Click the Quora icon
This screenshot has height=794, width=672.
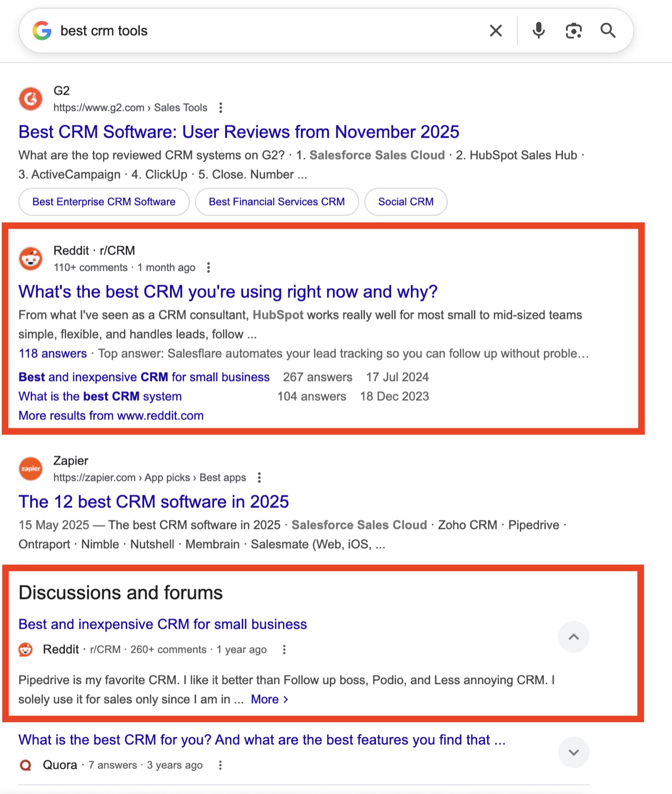click(x=25, y=765)
